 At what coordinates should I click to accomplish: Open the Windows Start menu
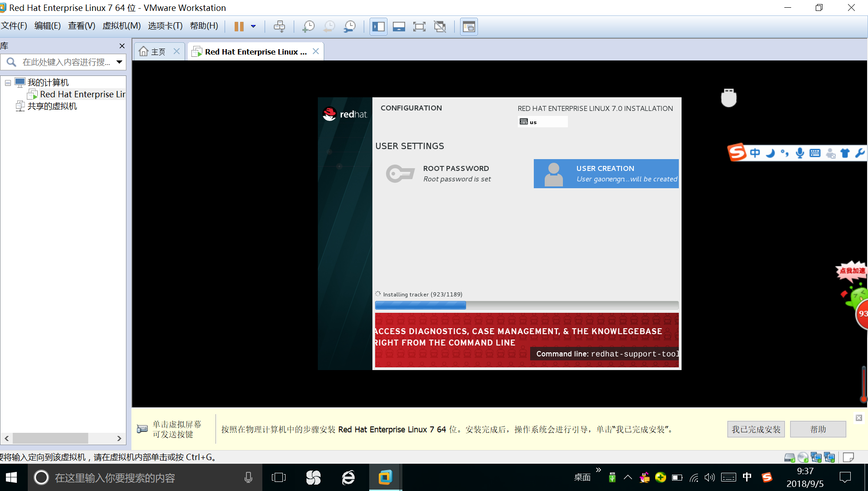pos(11,477)
